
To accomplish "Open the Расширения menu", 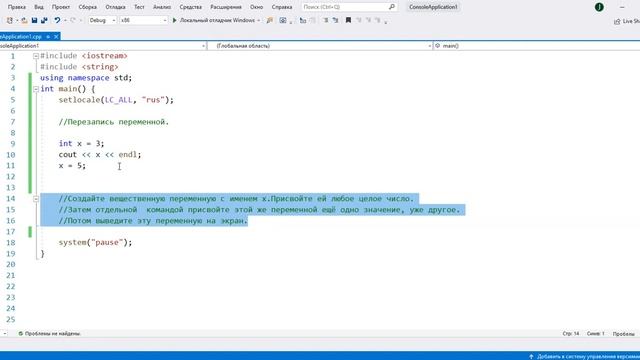I will [226, 7].
